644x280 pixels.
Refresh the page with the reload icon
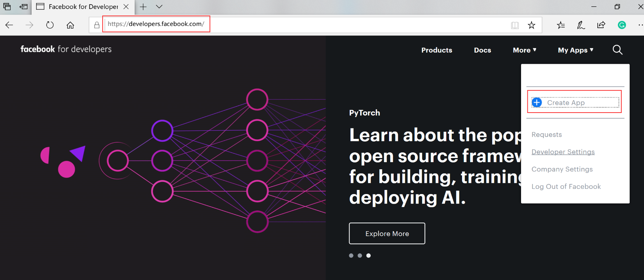(50, 25)
